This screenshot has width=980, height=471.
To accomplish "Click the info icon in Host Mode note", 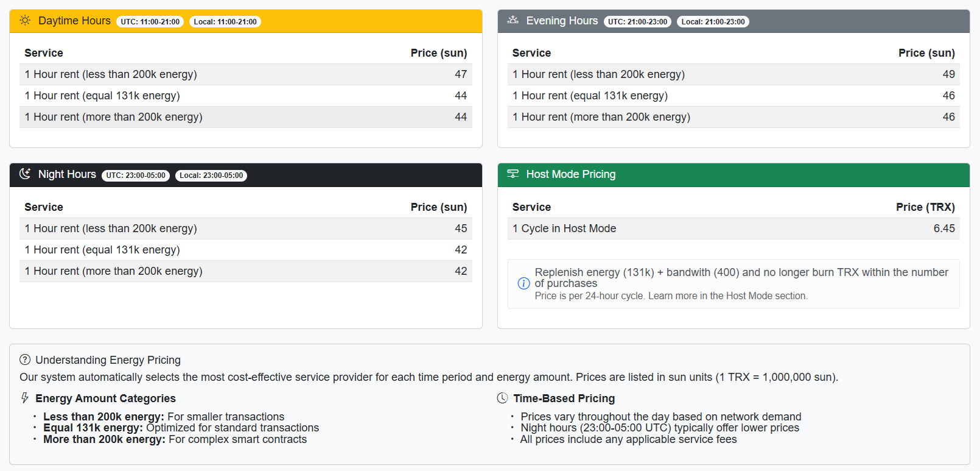I will pyautogui.click(x=523, y=283).
